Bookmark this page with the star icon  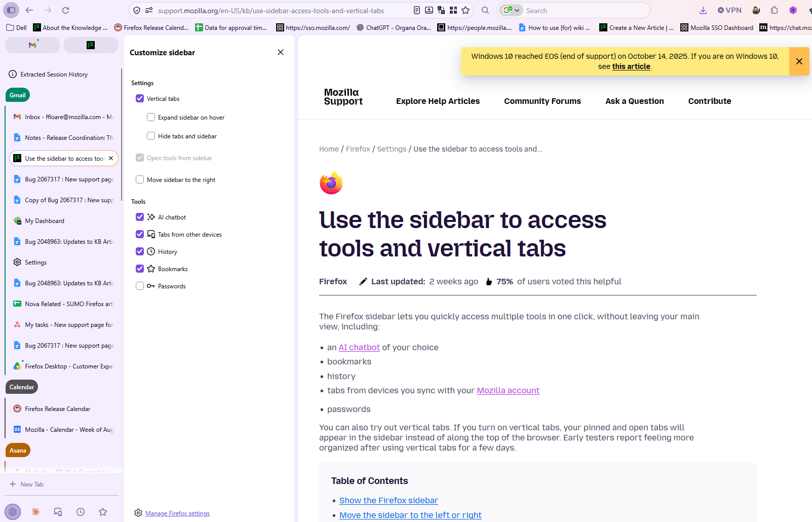point(466,10)
